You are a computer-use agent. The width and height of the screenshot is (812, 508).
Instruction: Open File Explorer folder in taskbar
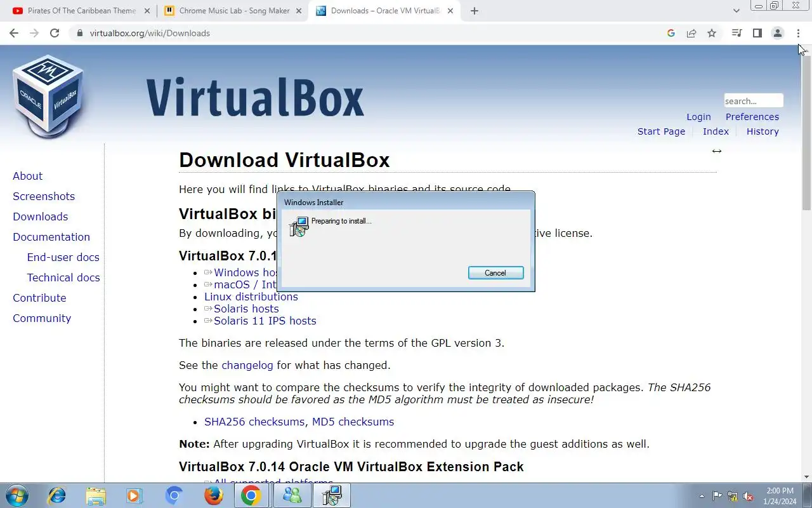[96, 495]
